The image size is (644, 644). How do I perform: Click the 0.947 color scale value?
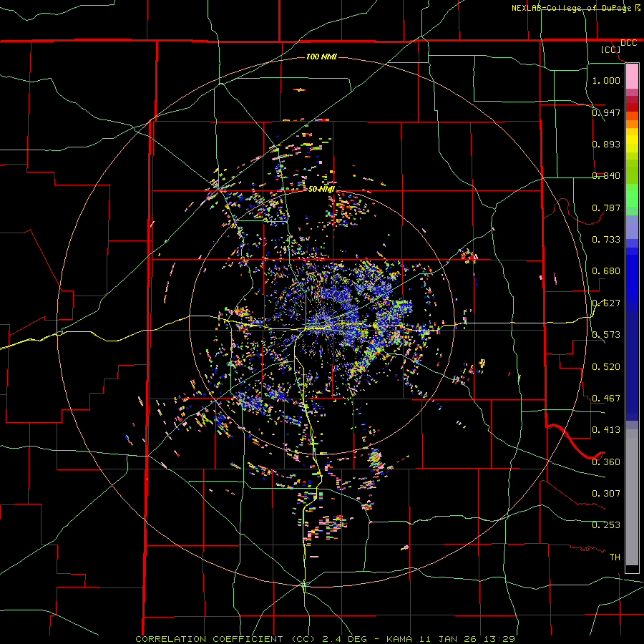point(606,112)
